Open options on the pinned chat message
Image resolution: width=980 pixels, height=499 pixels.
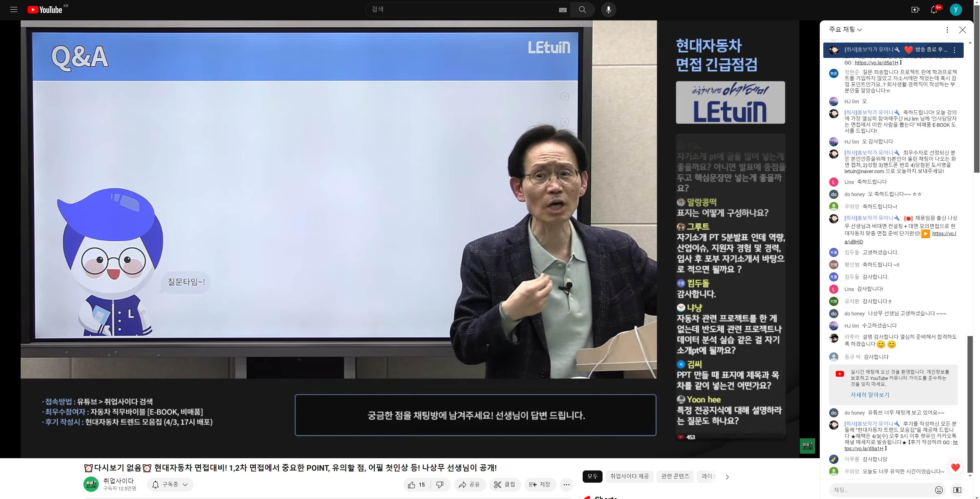[x=954, y=50]
